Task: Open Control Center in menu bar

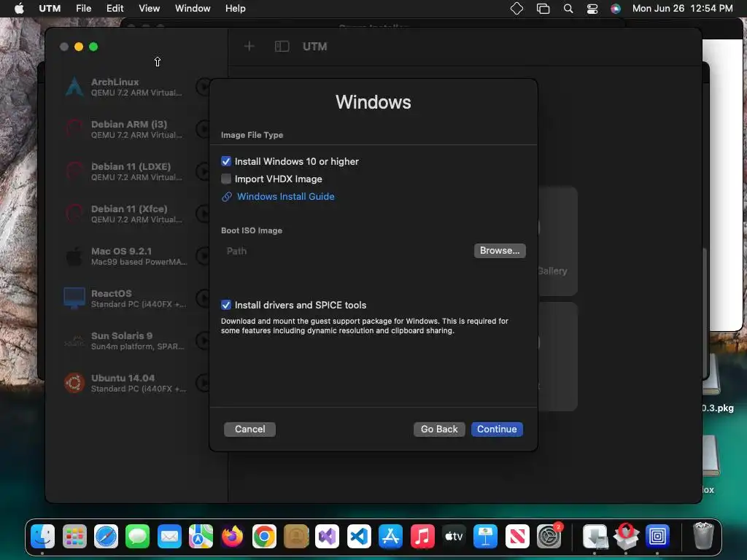Action: click(x=592, y=9)
